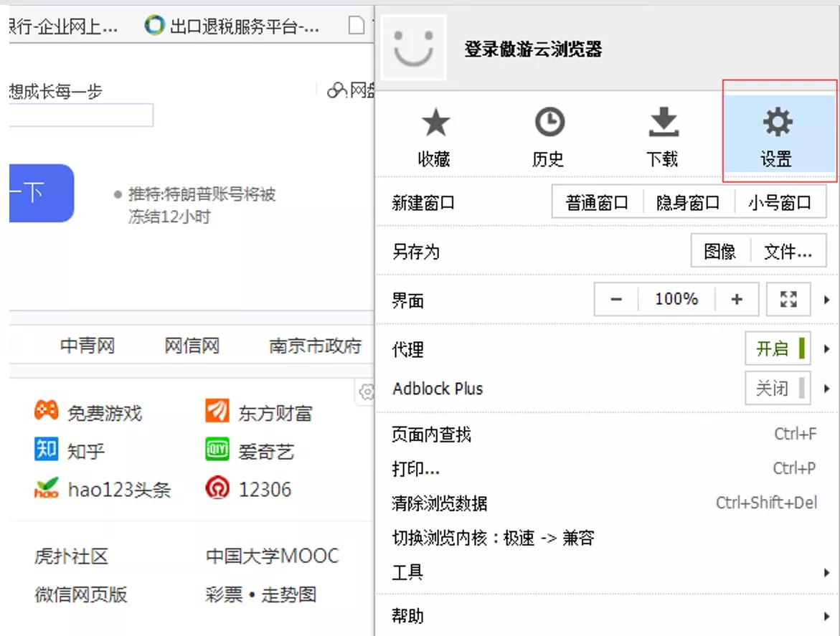
Task: Select the 设置 gear icon
Action: click(x=778, y=124)
